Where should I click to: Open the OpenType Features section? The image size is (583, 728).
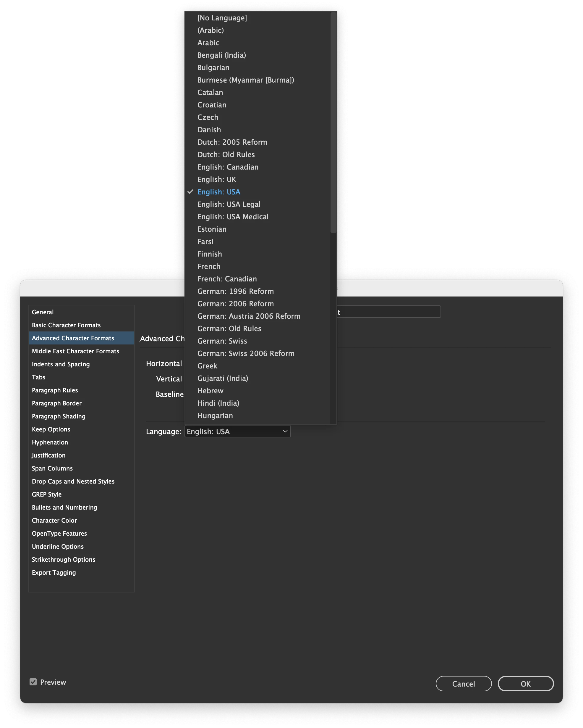59,533
